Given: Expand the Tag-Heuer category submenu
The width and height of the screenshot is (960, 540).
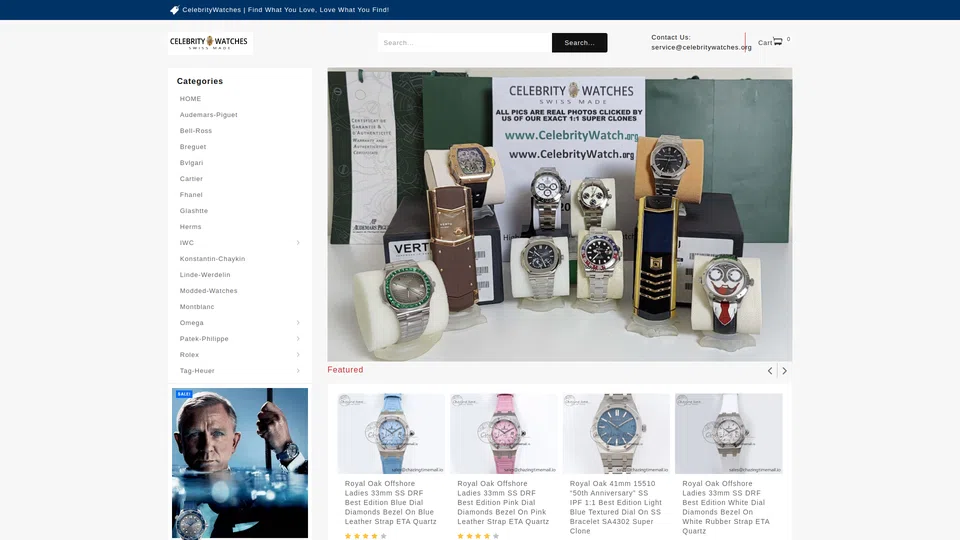Looking at the screenshot, I should point(298,370).
